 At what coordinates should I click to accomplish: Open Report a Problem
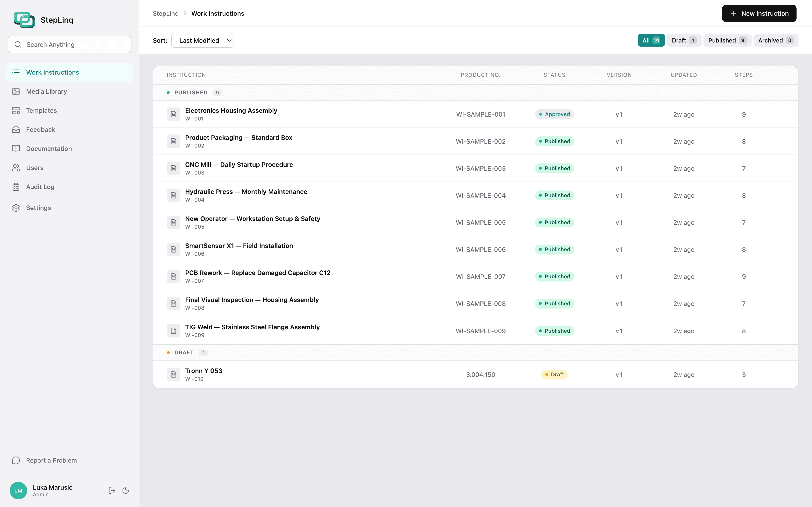(51, 460)
